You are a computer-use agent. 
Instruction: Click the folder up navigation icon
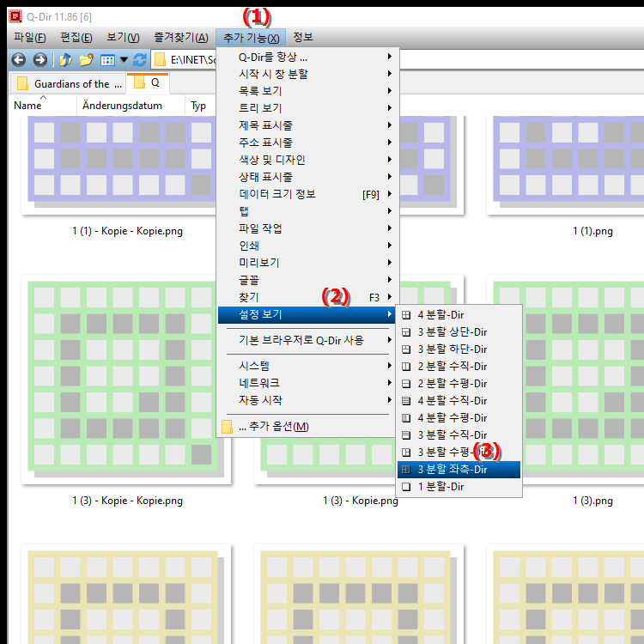[x=65, y=60]
